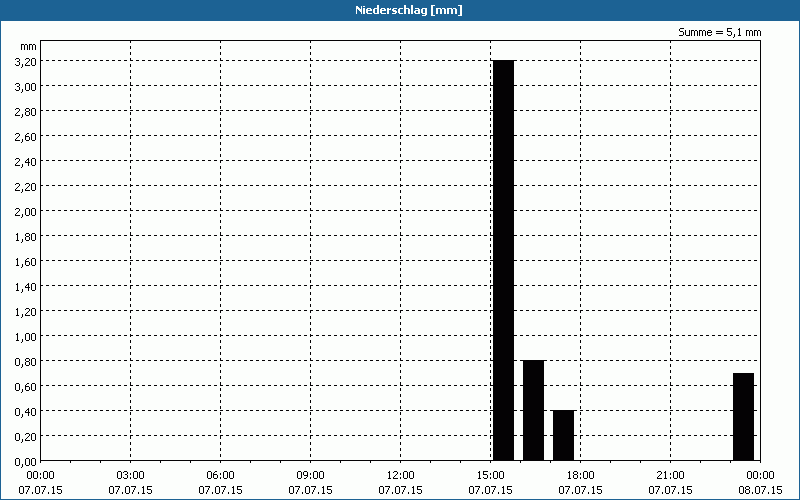Click the mm unit label on y-axis
This screenshot has width=800, height=500.
[29, 46]
